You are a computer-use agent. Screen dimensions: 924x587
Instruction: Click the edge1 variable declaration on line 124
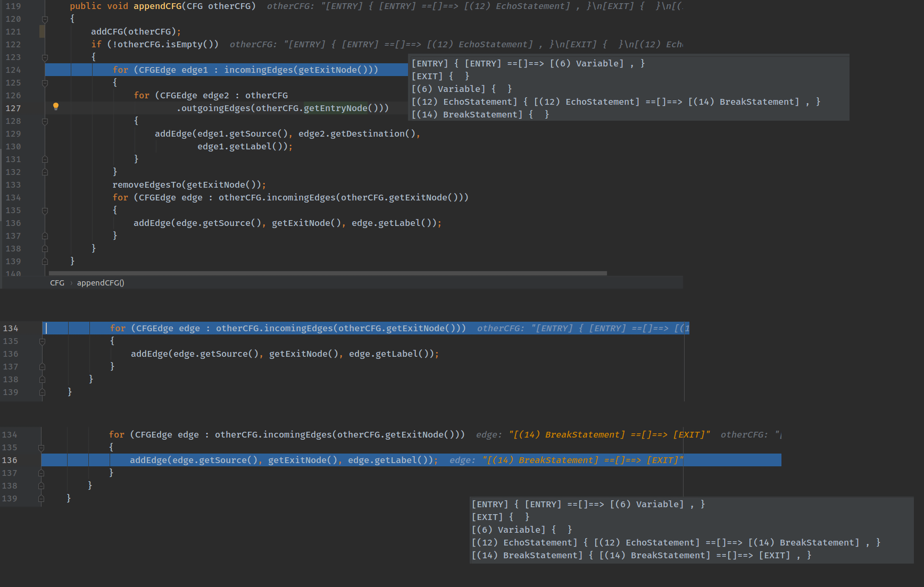[194, 70]
